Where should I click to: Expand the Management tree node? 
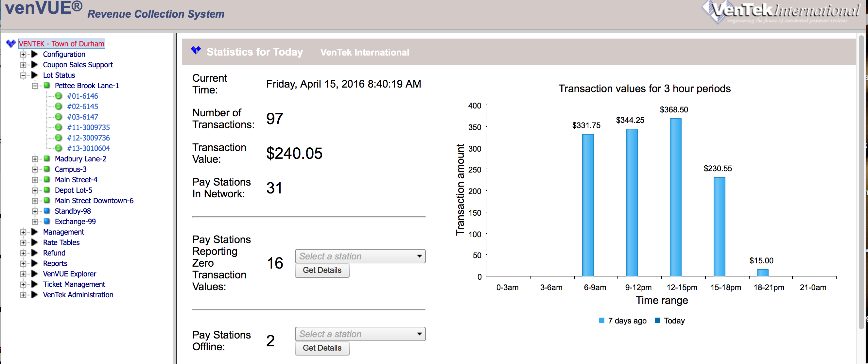(x=23, y=232)
